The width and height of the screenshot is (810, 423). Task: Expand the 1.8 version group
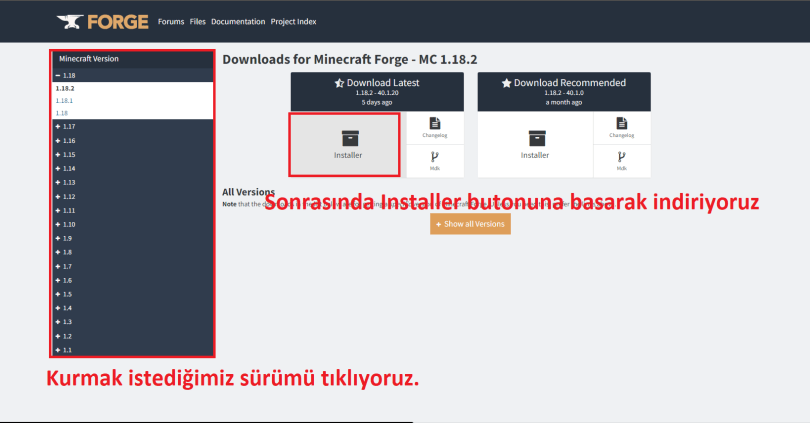(133, 253)
